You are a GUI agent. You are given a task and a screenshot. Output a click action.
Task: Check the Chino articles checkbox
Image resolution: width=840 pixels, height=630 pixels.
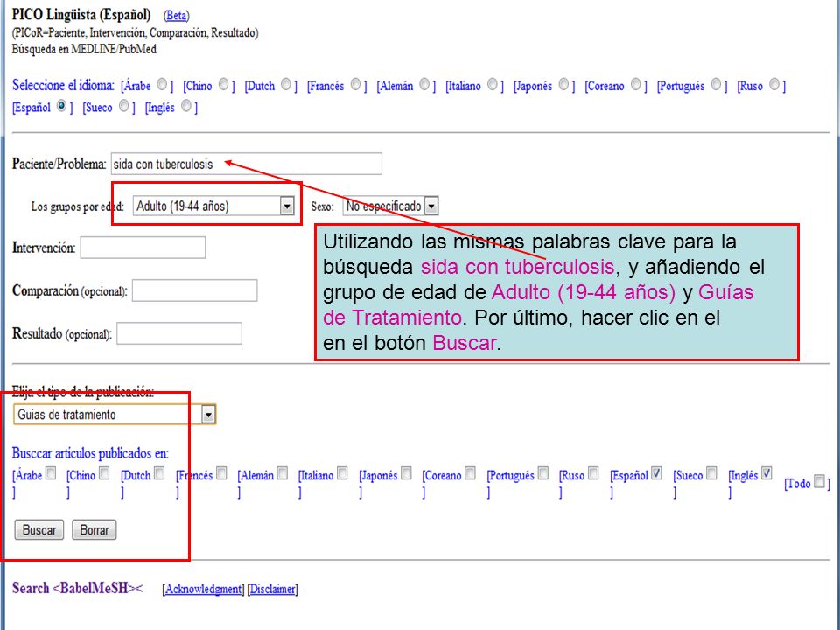point(104,473)
